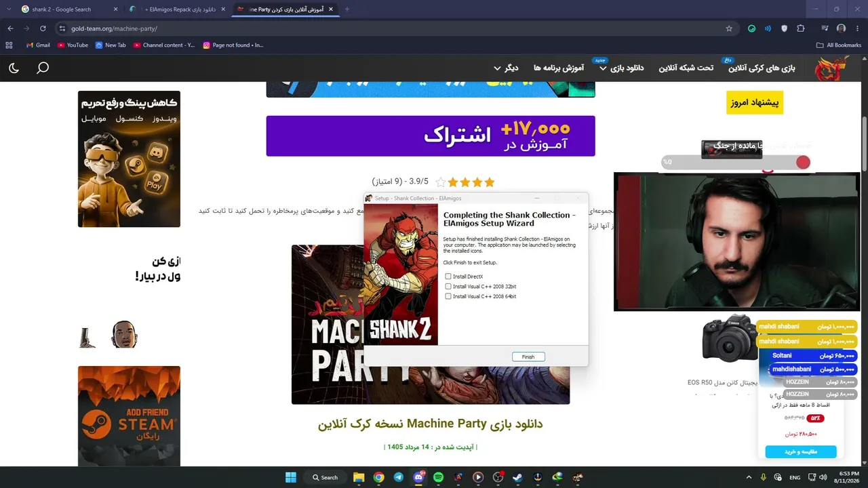Click the microphone icon in system tray
The height and width of the screenshot is (488, 868).
click(x=764, y=477)
